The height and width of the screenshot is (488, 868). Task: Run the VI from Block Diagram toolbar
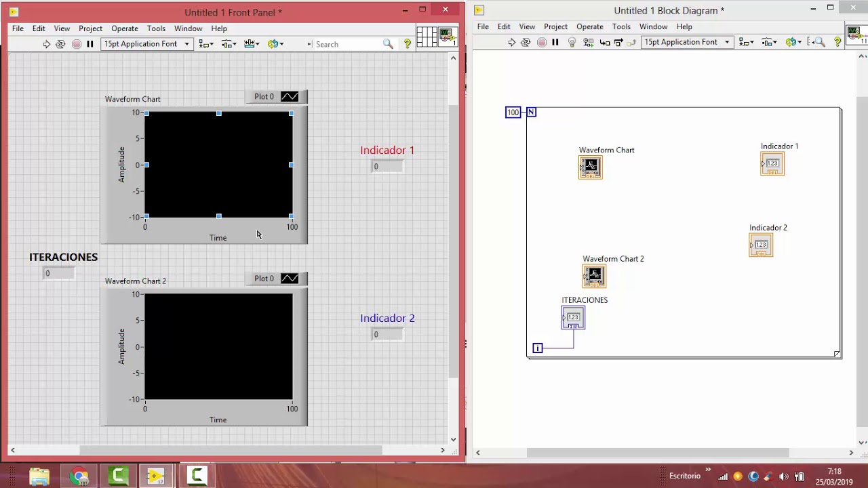tap(512, 42)
